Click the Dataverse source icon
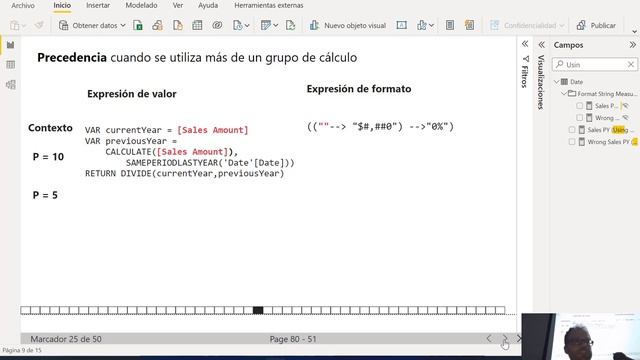The width and height of the screenshot is (640, 360). coord(217,25)
